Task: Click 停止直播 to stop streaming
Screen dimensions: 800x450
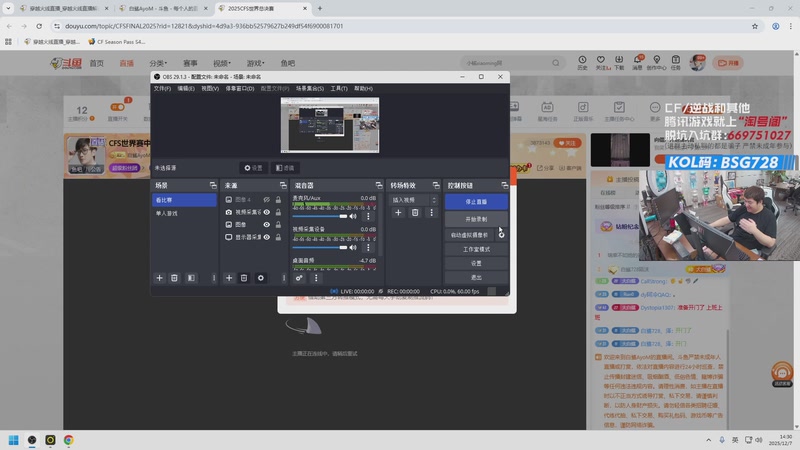Action: [x=476, y=202]
